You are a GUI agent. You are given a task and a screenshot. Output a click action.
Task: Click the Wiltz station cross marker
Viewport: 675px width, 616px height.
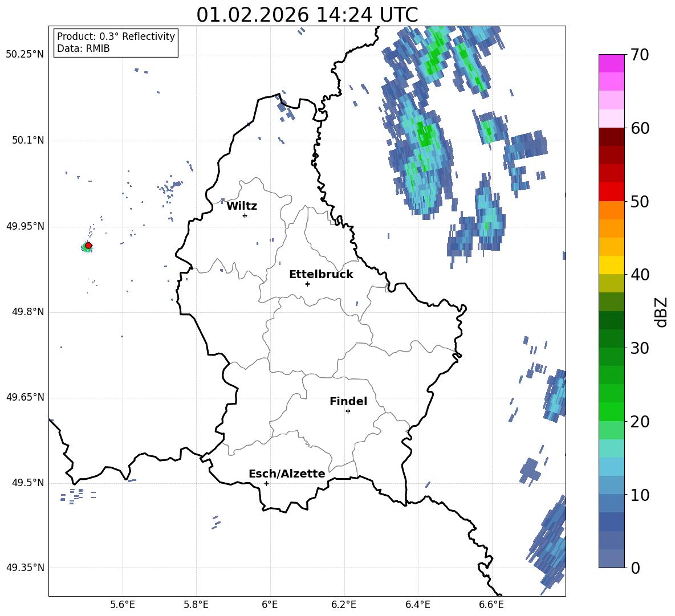tap(245, 215)
